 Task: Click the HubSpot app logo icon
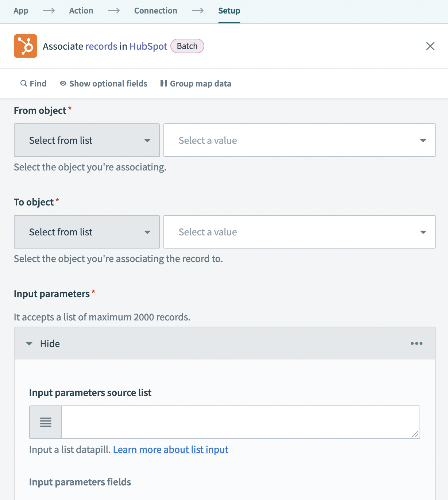[26, 46]
